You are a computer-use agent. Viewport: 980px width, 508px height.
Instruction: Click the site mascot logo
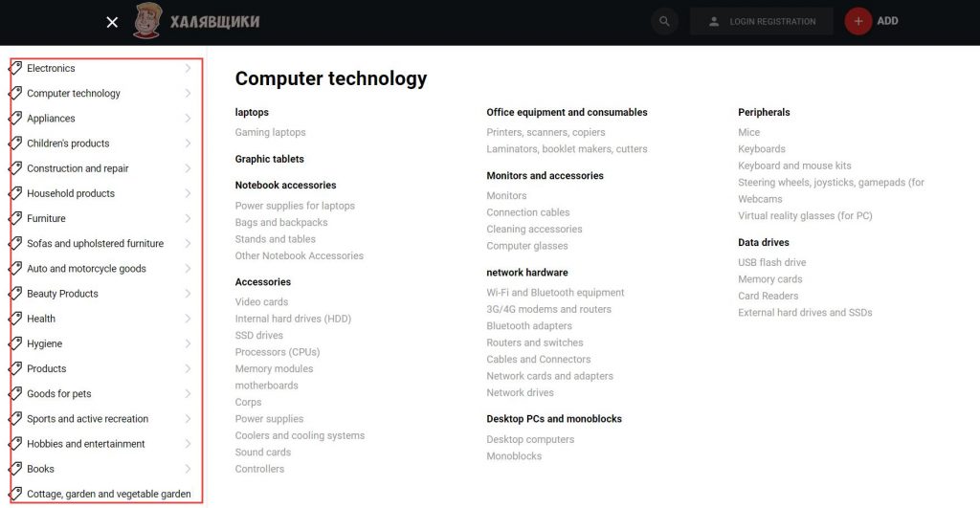(x=147, y=21)
